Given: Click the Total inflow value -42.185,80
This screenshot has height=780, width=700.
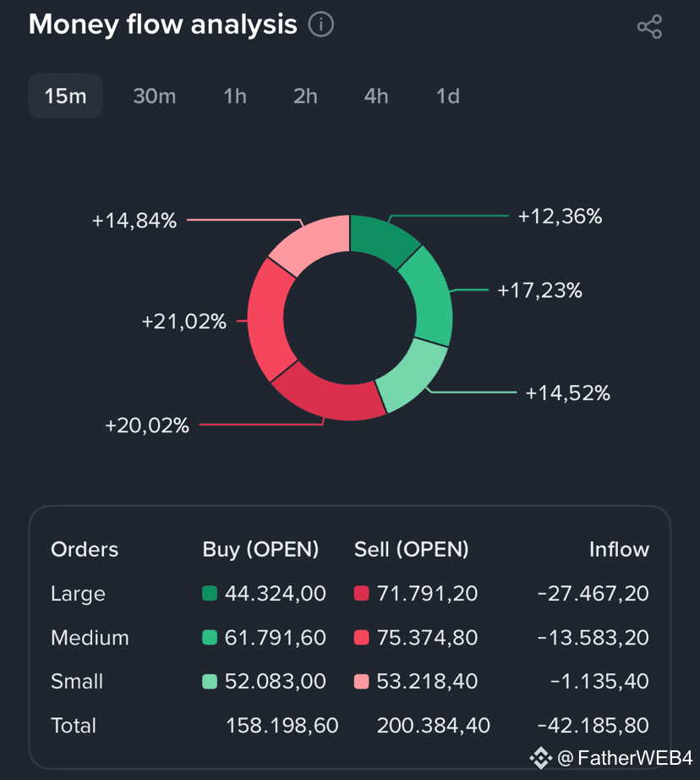Looking at the screenshot, I should [x=593, y=726].
